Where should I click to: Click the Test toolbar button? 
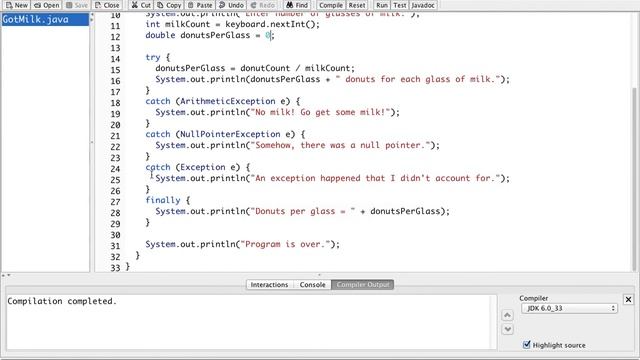pyautogui.click(x=400, y=5)
